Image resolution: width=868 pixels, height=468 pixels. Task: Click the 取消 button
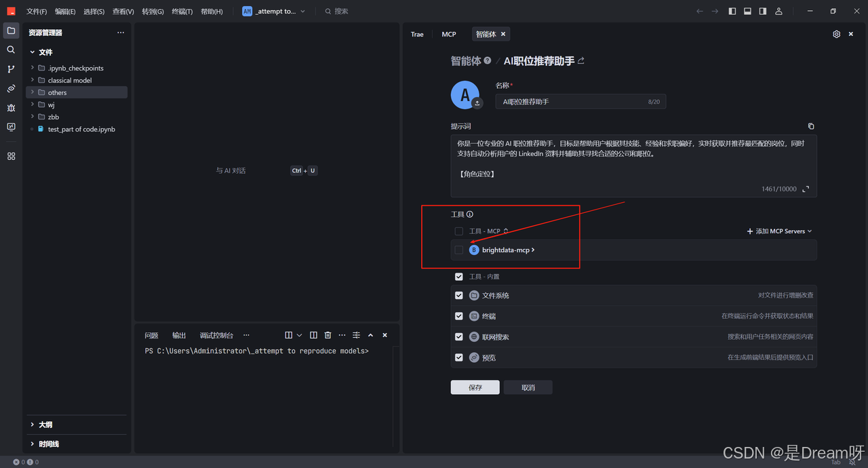click(x=528, y=387)
